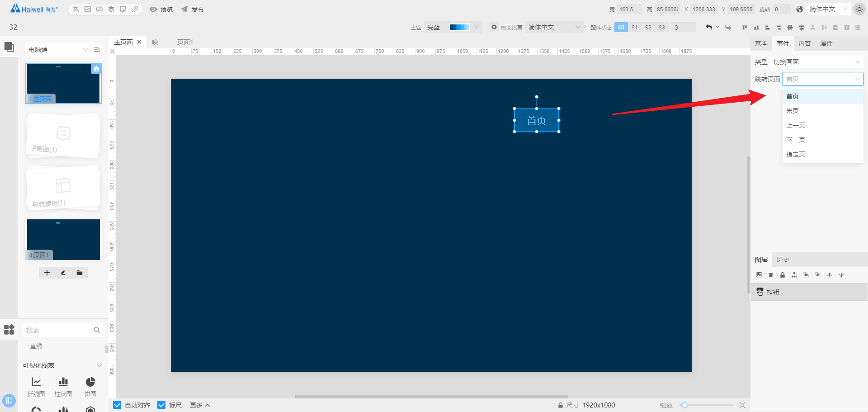Choose 下一页 in the dropdown list

pos(823,140)
